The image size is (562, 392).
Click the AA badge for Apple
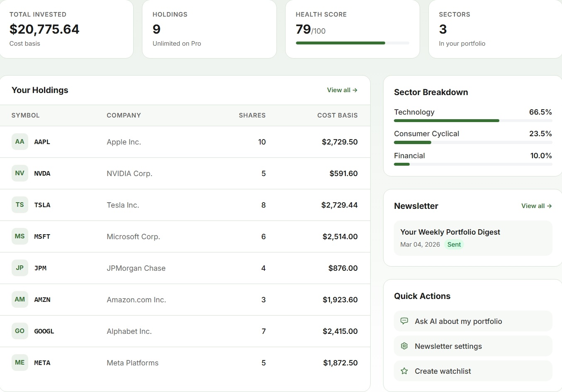(20, 142)
